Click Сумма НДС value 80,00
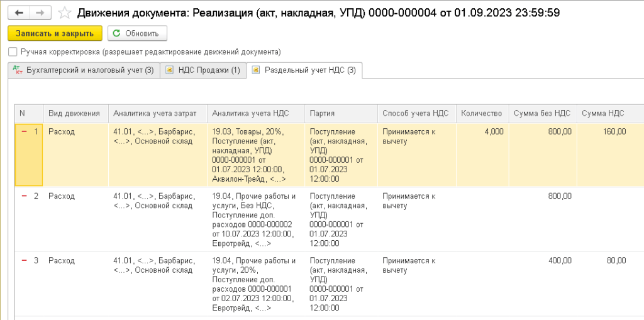This screenshot has width=644, height=320. pos(618,260)
